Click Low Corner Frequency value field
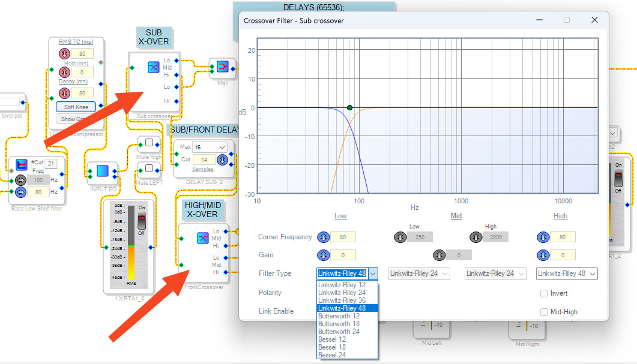Viewport: 637px width, 364px height. point(343,237)
